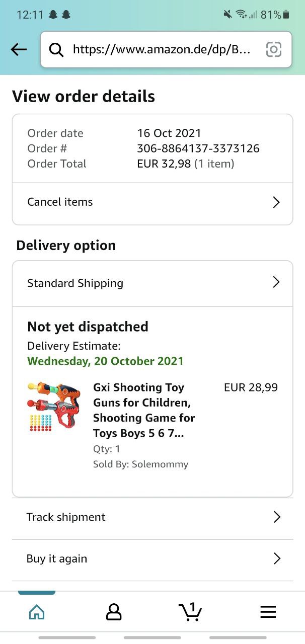305x644 pixels.
Task: Open the account profile icon
Action: click(x=114, y=612)
